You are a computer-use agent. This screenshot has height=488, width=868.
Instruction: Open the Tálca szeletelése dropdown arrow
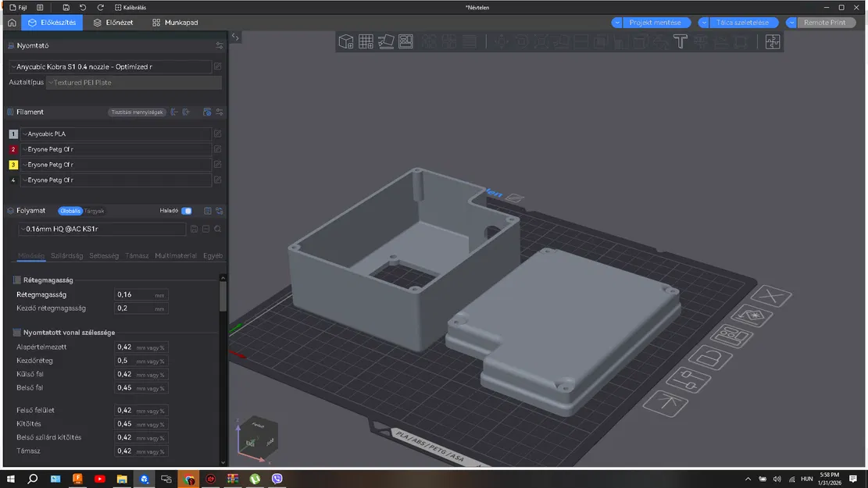[x=704, y=23]
